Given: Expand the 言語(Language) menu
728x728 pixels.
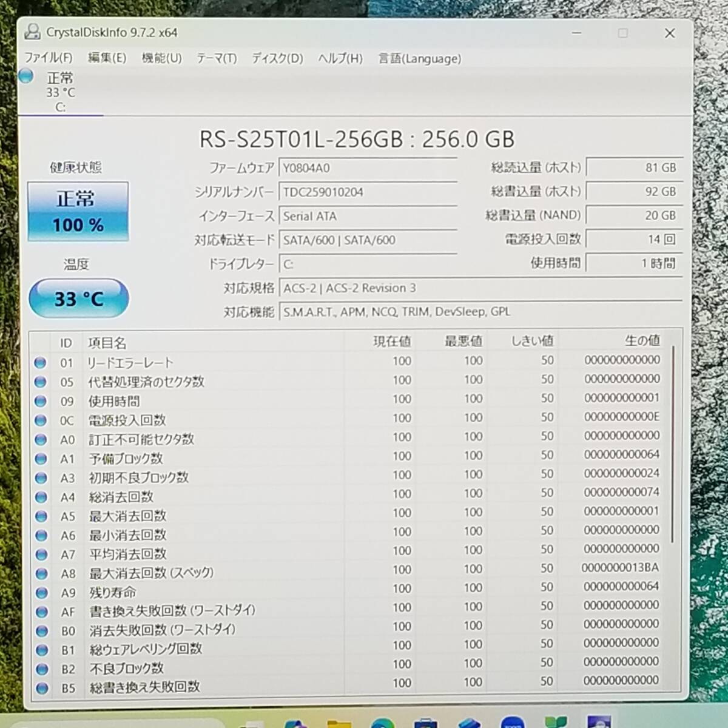Looking at the screenshot, I should pyautogui.click(x=419, y=58).
